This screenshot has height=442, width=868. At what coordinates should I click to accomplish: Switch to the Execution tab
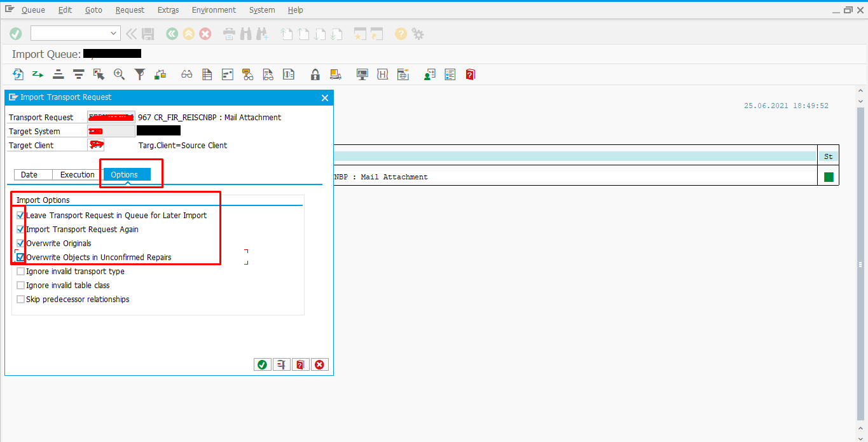tap(78, 175)
